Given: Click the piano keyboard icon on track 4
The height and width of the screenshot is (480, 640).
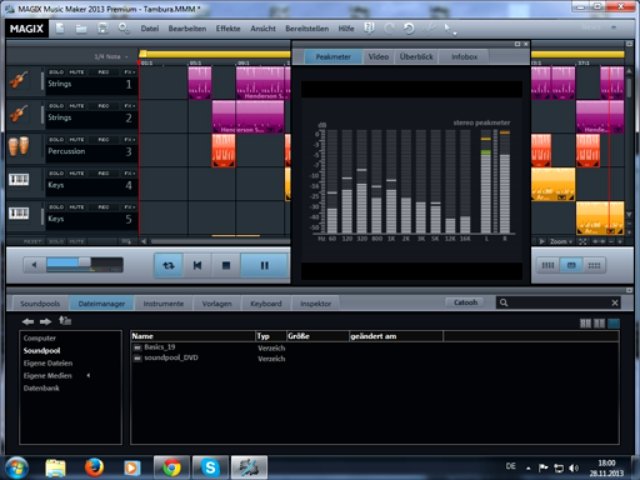Looking at the screenshot, I should click(x=18, y=181).
